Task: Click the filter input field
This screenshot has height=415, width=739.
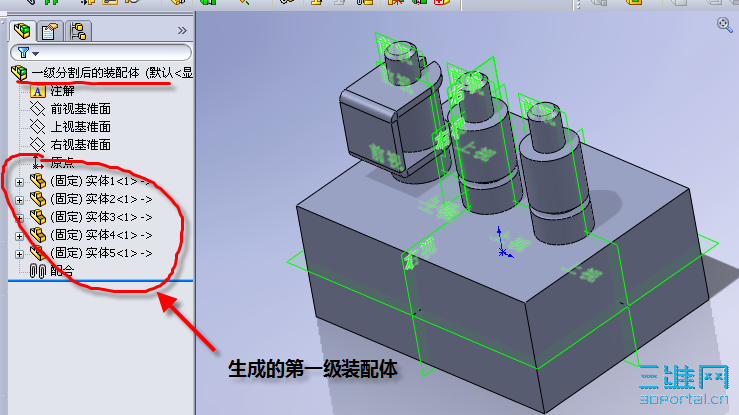Action: [101, 52]
